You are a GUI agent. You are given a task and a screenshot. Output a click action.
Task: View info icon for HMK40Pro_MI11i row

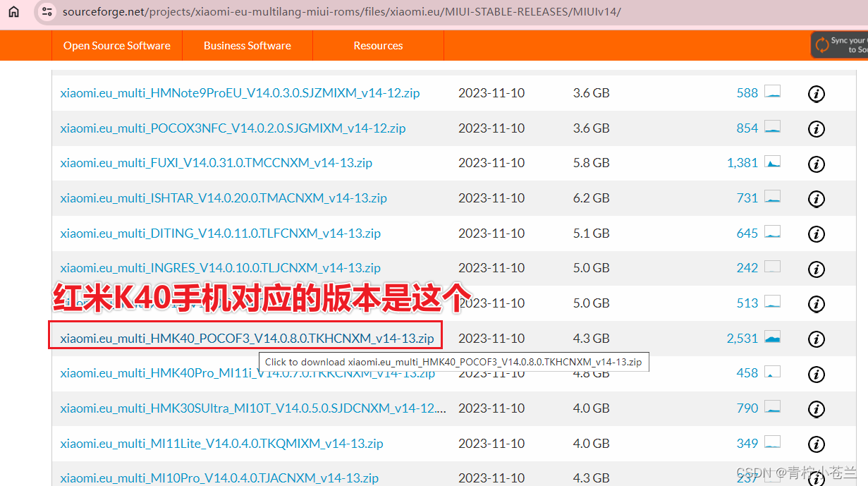pos(816,374)
